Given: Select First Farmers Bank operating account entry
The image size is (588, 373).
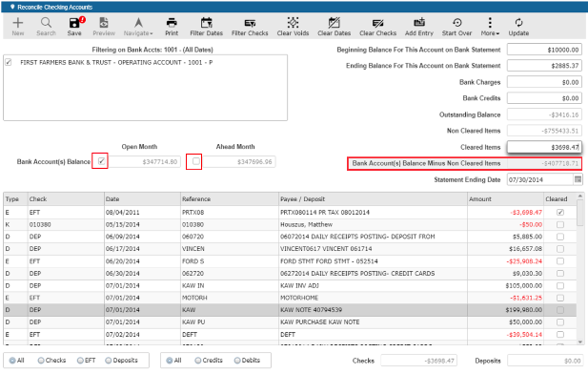Looking at the screenshot, I should (116, 62).
